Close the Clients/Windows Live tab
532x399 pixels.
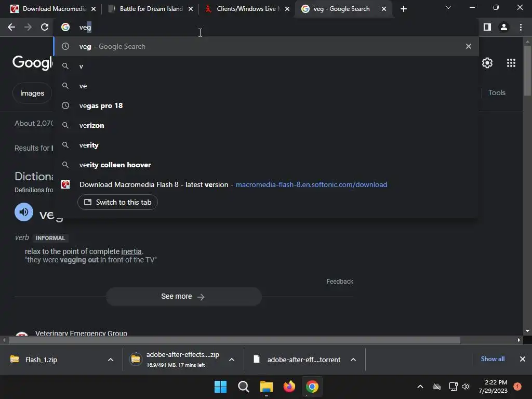pyautogui.click(x=287, y=9)
